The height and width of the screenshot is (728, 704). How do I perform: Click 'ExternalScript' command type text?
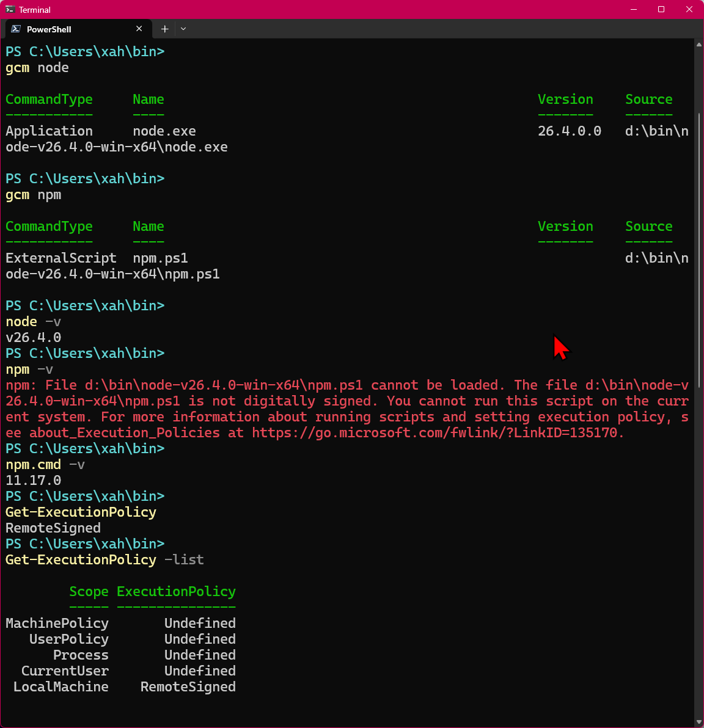(61, 258)
